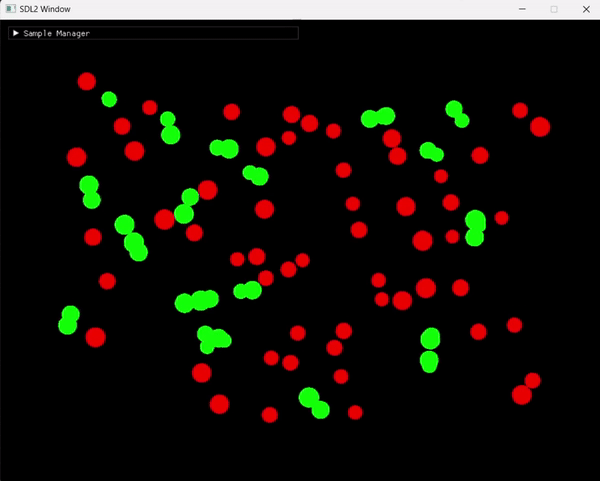Expand the Sample Manager disclosure triangle
Screen dimensions: 600x481
pos(16,33)
